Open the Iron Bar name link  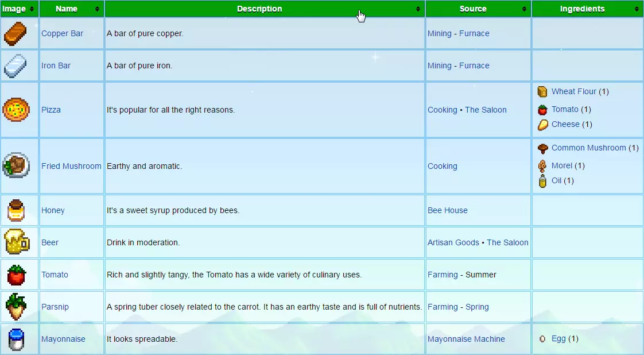click(56, 65)
